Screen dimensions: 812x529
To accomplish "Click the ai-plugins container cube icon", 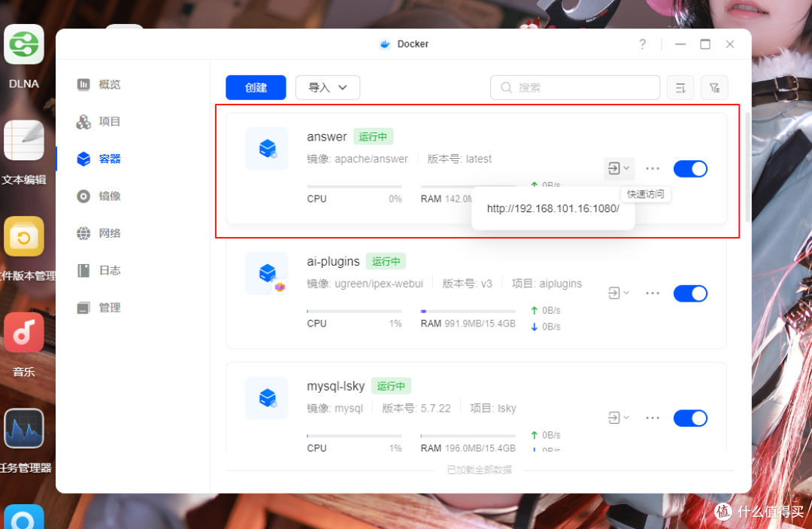I will coord(267,273).
